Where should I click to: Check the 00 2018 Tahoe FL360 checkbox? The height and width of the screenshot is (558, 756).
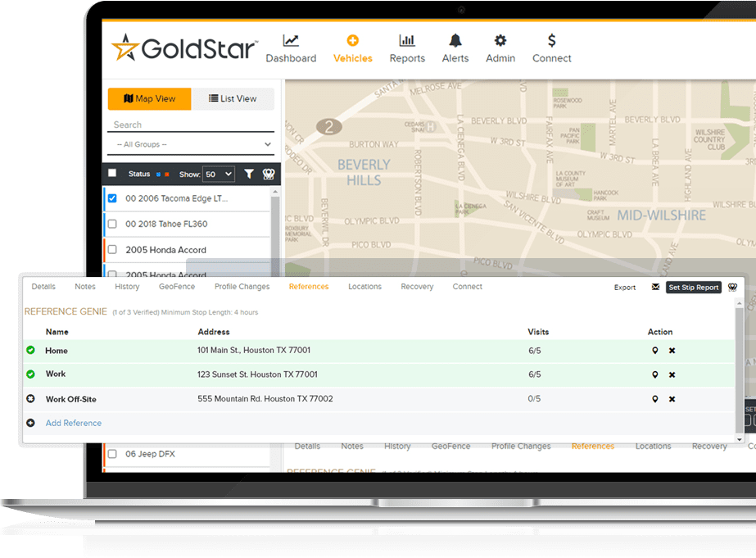112,224
